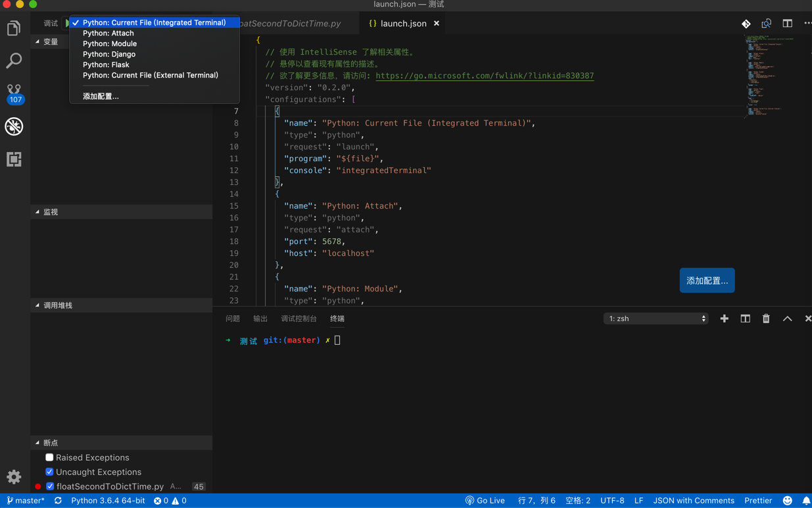Open the Search view icon

click(14, 61)
